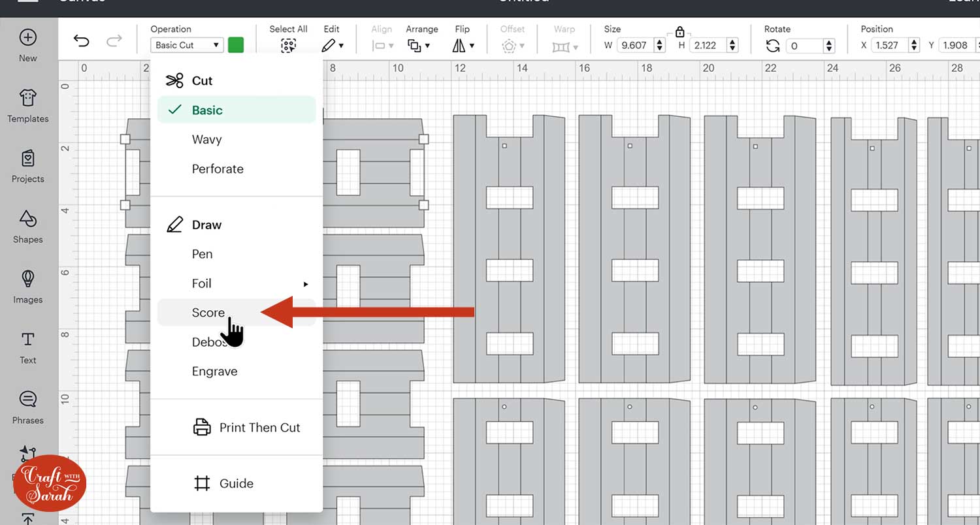Expand the Operation Basic Cut dropdown
The width and height of the screenshot is (980, 525).
pyautogui.click(x=187, y=45)
